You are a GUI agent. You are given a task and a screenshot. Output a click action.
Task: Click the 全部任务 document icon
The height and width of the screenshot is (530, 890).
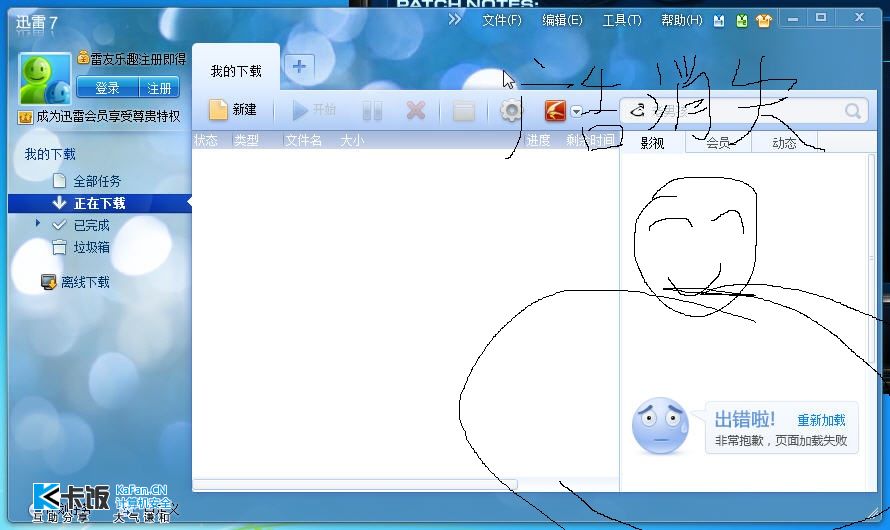[x=59, y=180]
